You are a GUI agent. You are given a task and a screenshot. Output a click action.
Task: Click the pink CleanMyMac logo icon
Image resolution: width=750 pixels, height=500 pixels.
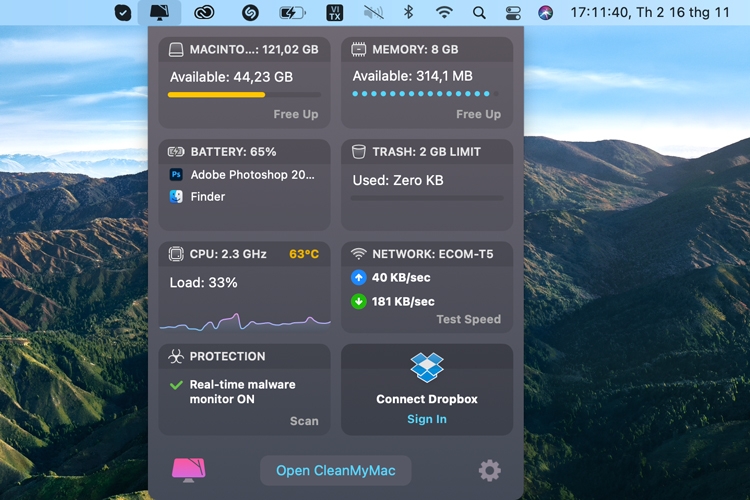189,470
